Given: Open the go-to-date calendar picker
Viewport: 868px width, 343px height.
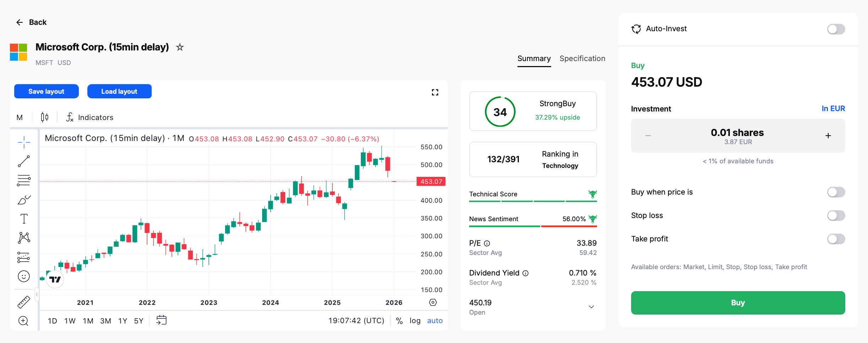Looking at the screenshot, I should tap(161, 320).
